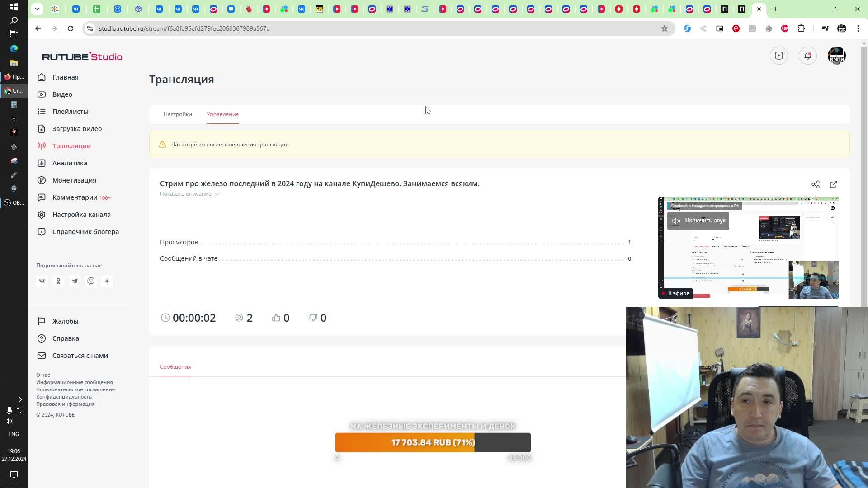This screenshot has width=868, height=488.
Task: Open the notifications bell
Action: point(807,56)
